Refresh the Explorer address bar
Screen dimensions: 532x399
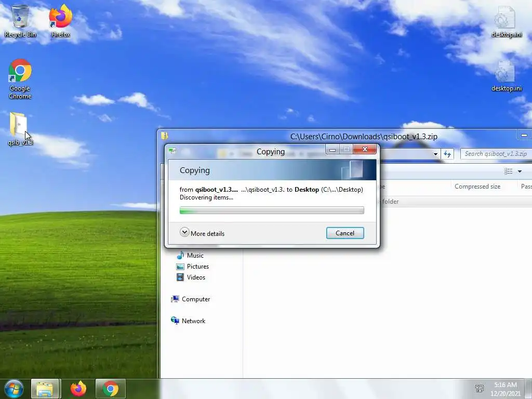point(447,154)
